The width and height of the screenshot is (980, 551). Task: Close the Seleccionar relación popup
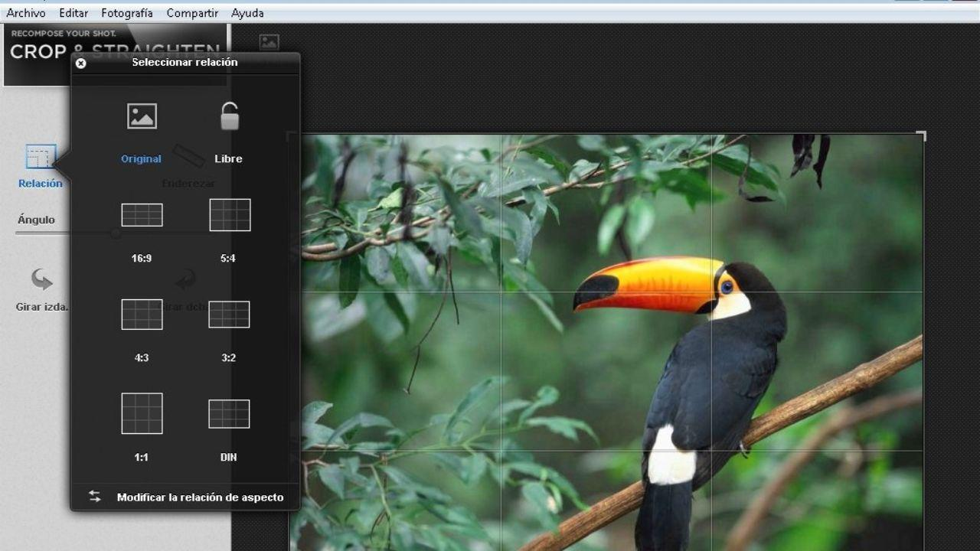pyautogui.click(x=81, y=64)
